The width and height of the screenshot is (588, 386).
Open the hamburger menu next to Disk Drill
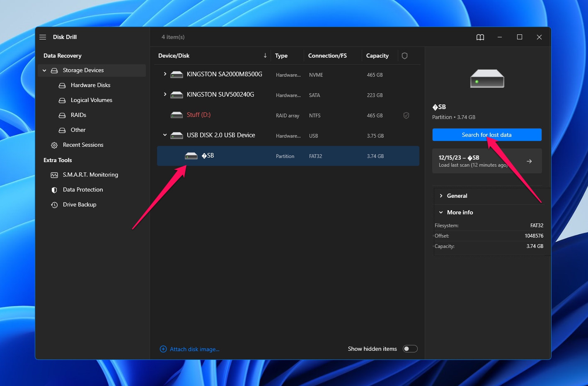pyautogui.click(x=43, y=37)
